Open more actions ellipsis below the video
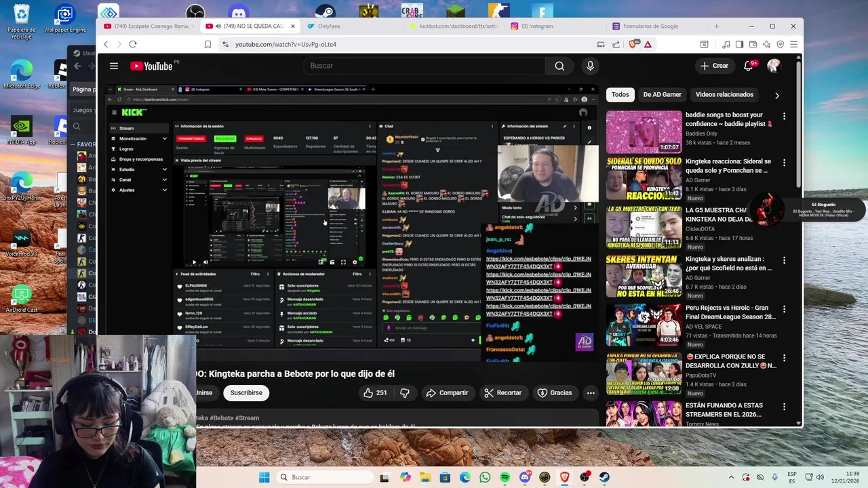 point(591,392)
